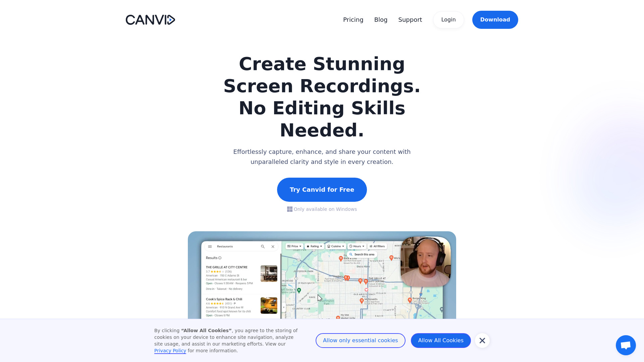This screenshot has width=644, height=362.
Task: Open the Pricing menu item
Action: tap(353, 19)
